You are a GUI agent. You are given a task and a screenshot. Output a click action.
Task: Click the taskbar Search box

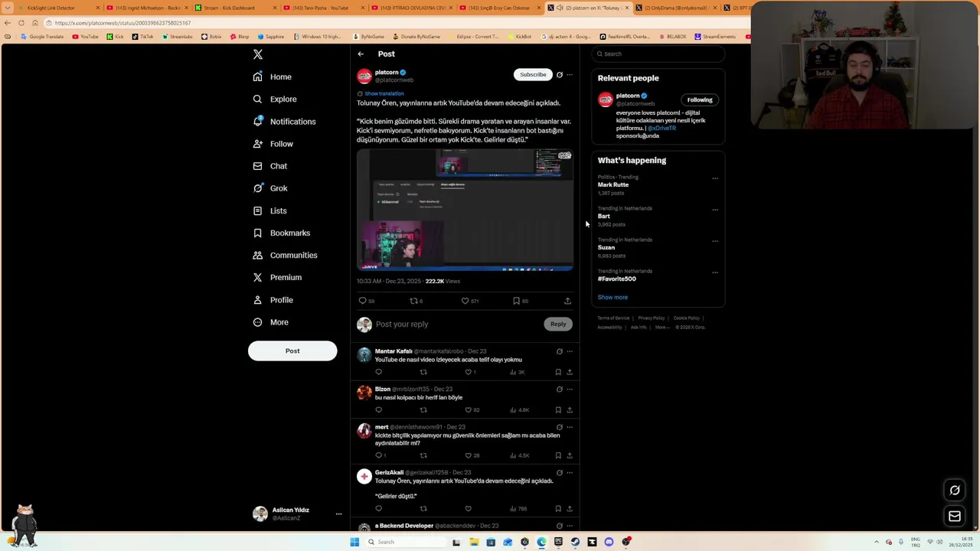point(404,542)
